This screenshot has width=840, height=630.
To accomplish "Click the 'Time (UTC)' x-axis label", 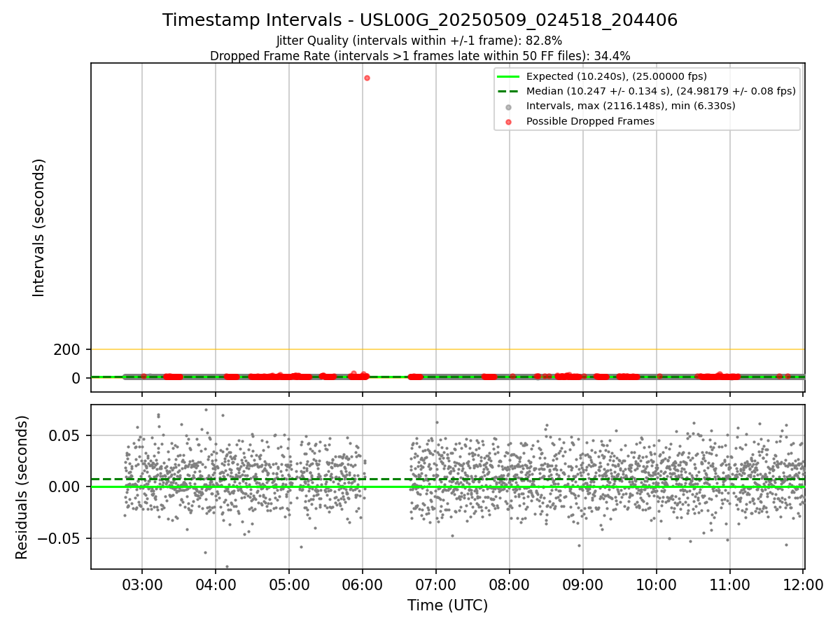I will pyautogui.click(x=448, y=605).
